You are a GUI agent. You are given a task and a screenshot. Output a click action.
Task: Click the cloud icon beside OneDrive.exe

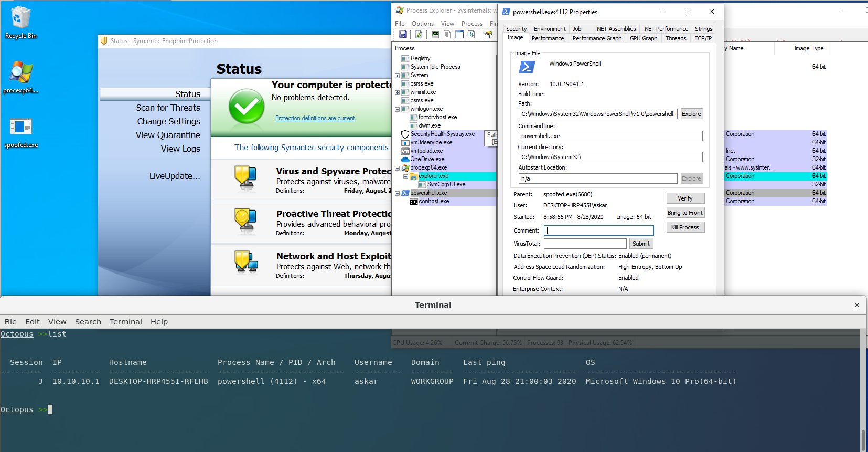405,160
